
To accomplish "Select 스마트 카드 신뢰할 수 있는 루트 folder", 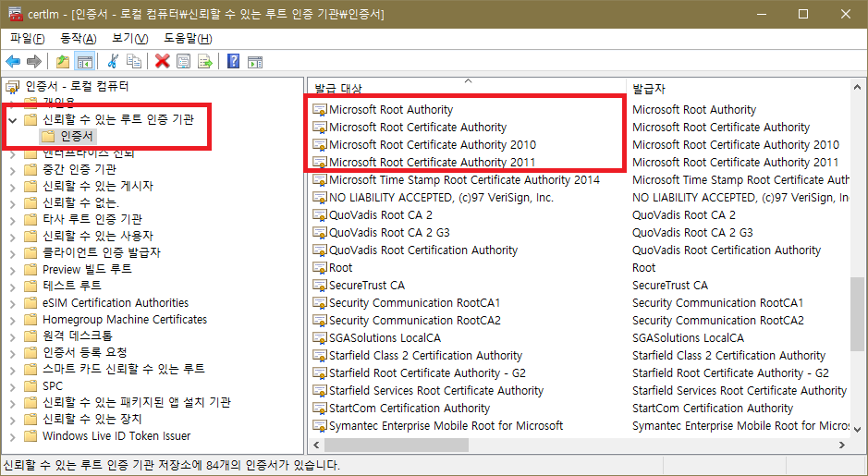I will point(124,369).
